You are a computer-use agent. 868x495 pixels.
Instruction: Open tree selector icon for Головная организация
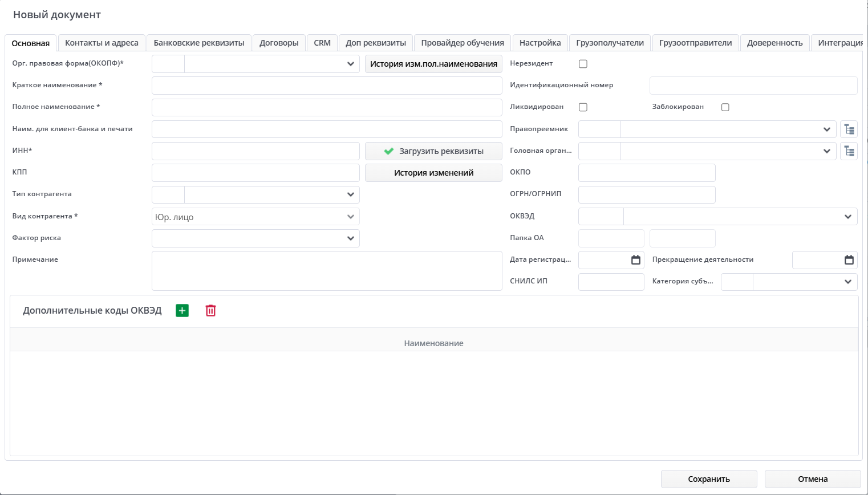coord(849,151)
